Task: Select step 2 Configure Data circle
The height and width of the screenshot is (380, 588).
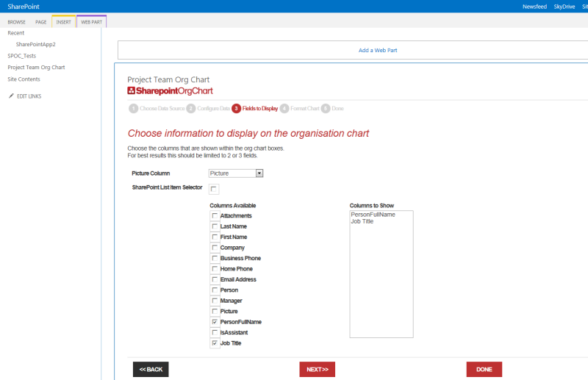Action: (191, 108)
